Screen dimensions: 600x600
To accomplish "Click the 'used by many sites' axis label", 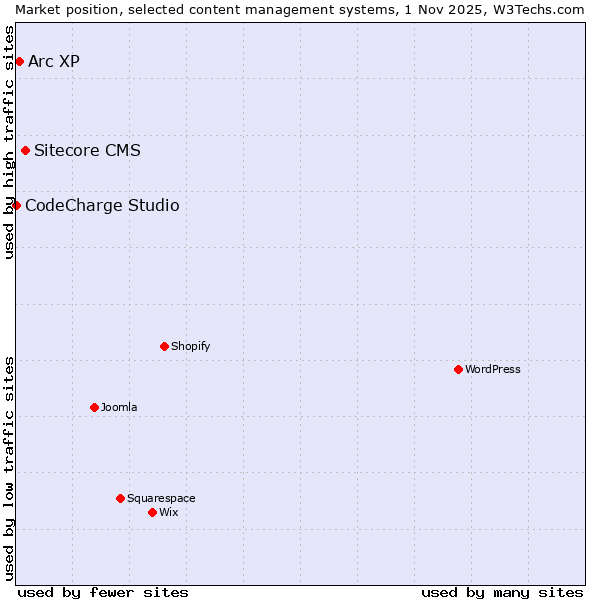I will click(x=502, y=592).
